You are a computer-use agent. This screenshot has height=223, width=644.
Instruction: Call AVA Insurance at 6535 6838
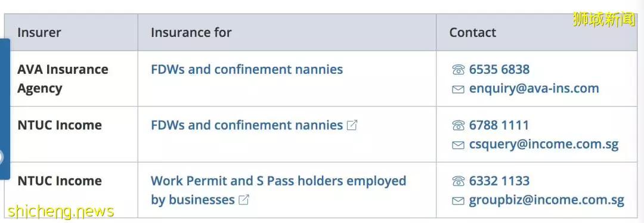point(500,69)
